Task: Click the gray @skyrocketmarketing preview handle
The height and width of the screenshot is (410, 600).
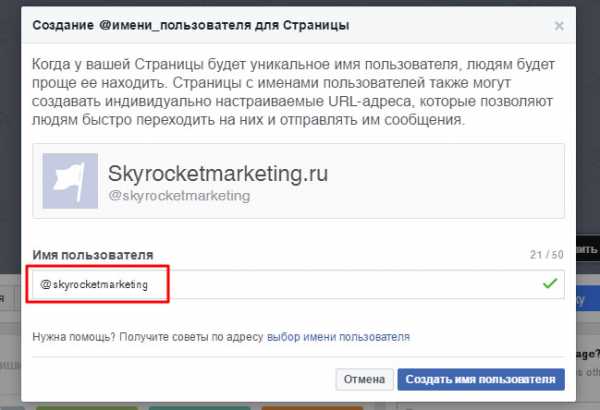Action: [179, 196]
